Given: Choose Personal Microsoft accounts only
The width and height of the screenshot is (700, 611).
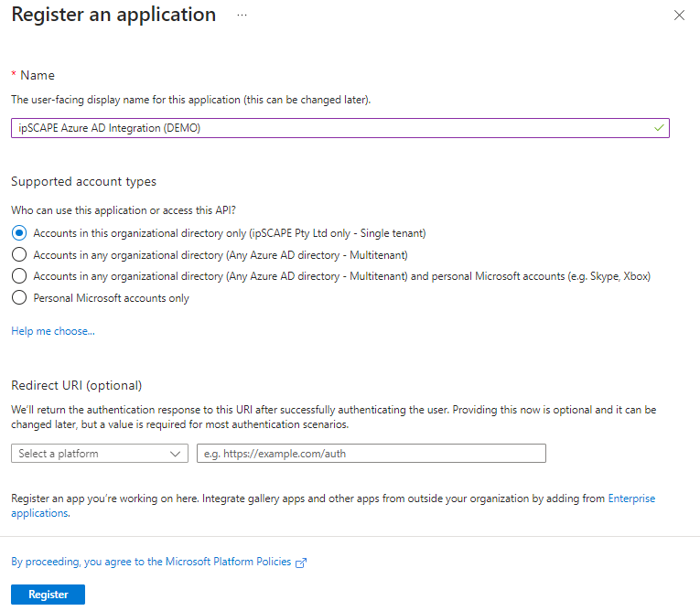Looking at the screenshot, I should 18,297.
